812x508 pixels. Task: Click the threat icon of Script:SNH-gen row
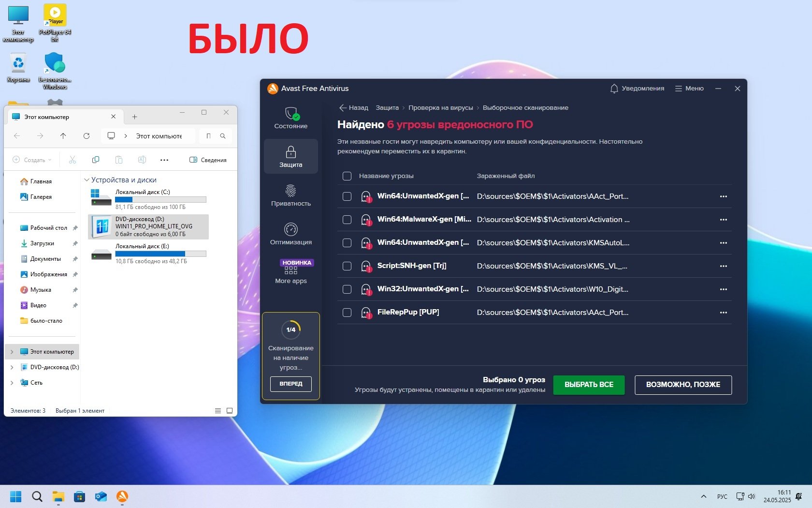click(366, 266)
